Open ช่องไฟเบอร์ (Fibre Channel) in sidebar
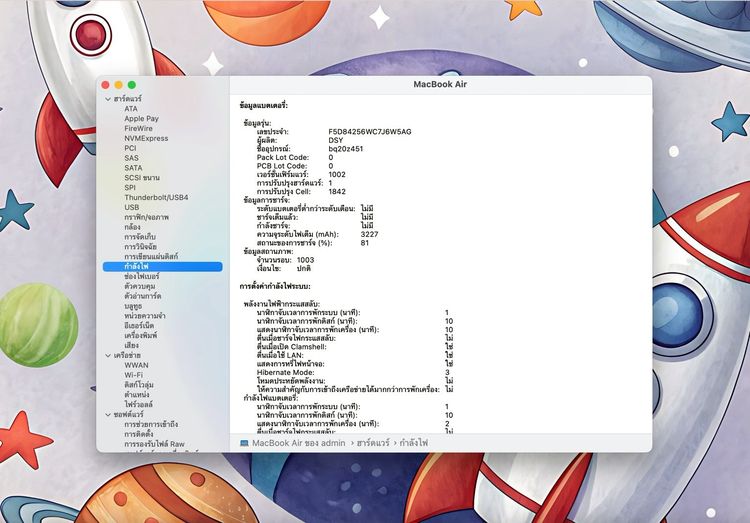This screenshot has width=750, height=523. [142, 277]
